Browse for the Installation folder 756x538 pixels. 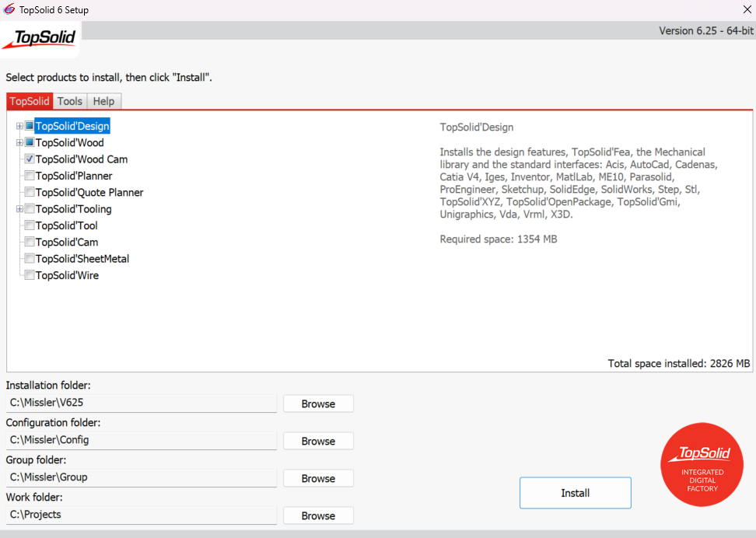318,403
